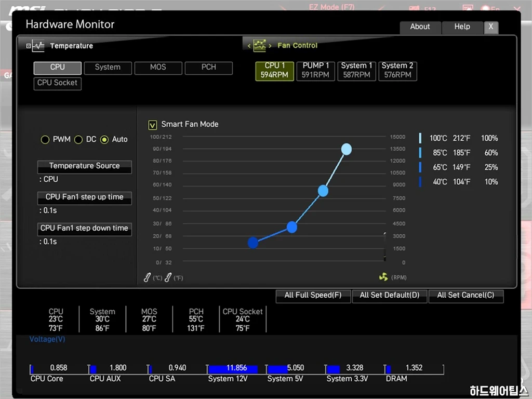Click the System 5V 5.050 voltage bar
The width and height of the screenshot is (532, 399).
[x=296, y=369]
